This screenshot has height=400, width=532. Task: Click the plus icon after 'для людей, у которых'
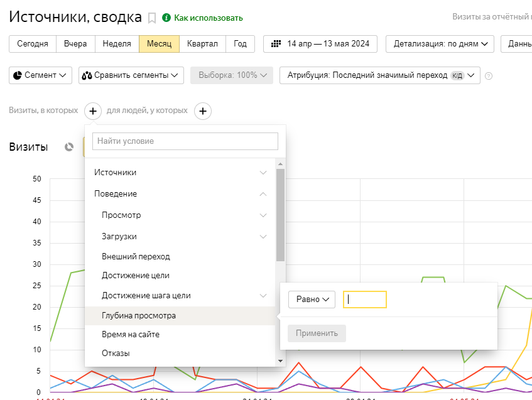[x=202, y=111]
